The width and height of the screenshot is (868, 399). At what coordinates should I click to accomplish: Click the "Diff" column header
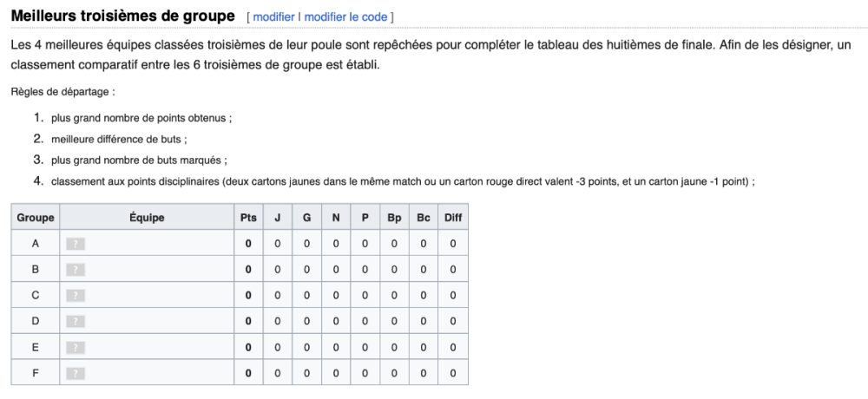453,218
